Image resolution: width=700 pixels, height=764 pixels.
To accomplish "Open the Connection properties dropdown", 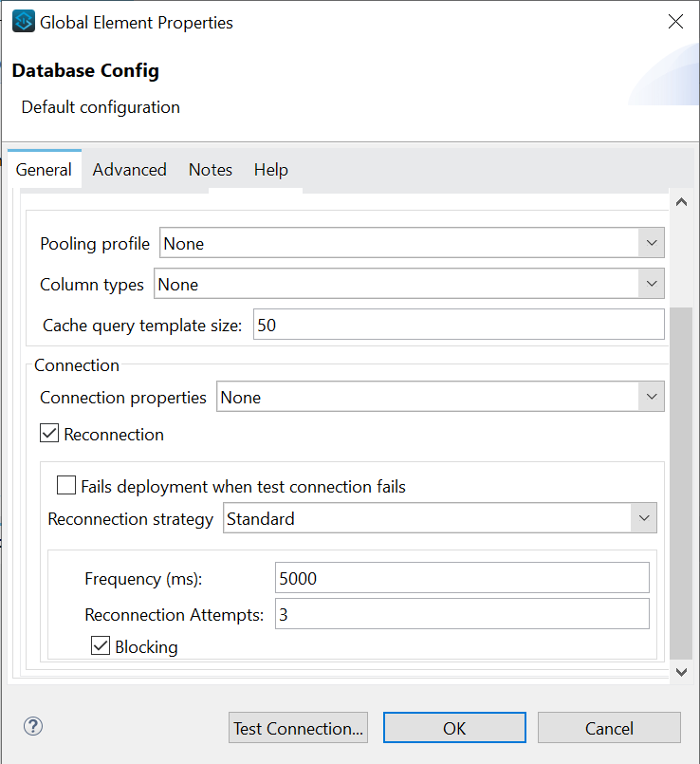I will tap(652, 396).
